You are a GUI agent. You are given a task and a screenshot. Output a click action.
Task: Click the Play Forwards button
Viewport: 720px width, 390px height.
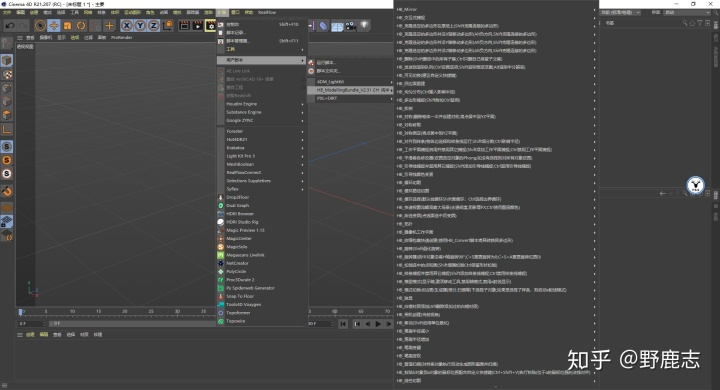378,324
